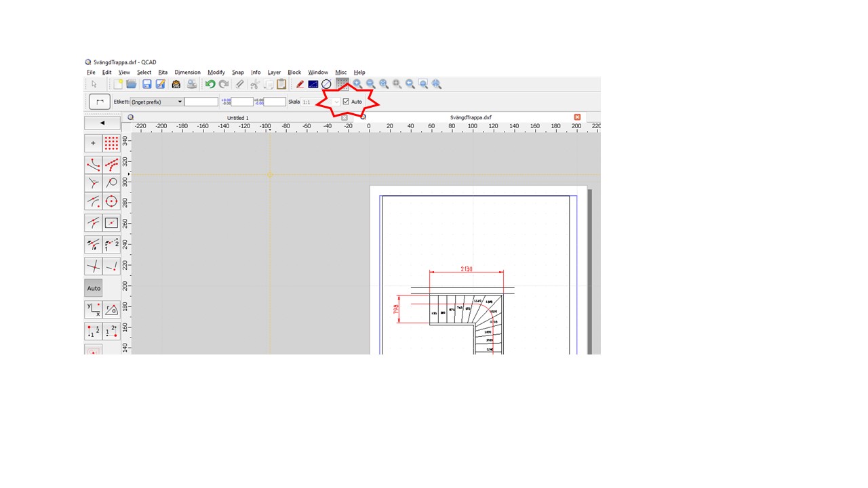Select the Snap to Center tool
This screenshot has width=868, height=488.
(x=111, y=201)
